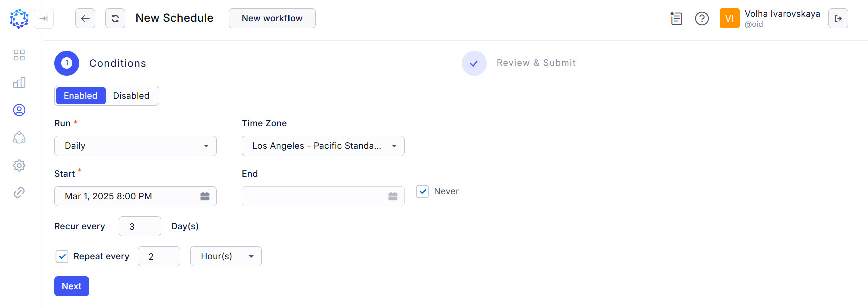
Task: Click the dashboard grid icon in sidebar
Action: (x=19, y=55)
